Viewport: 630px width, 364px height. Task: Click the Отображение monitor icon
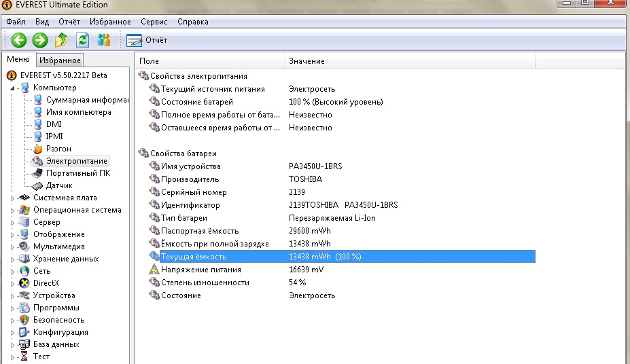coord(24,234)
